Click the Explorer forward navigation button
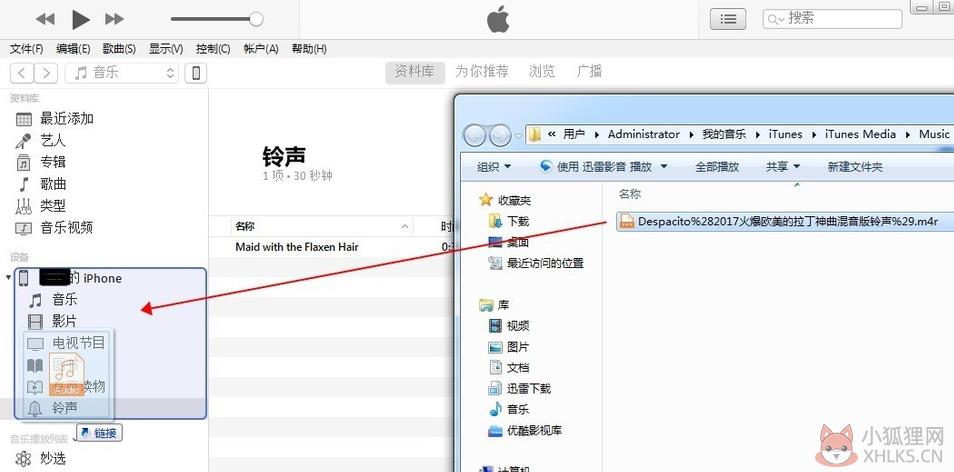This screenshot has height=472, width=954. pyautogui.click(x=500, y=134)
